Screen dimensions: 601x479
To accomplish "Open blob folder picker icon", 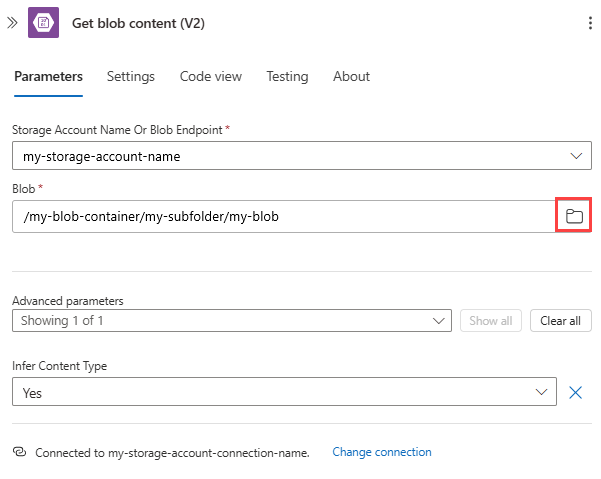I will (x=574, y=216).
